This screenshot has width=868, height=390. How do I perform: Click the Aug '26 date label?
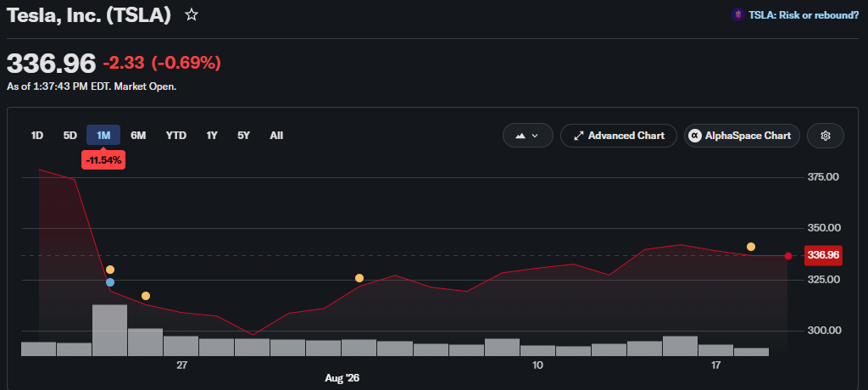click(342, 378)
